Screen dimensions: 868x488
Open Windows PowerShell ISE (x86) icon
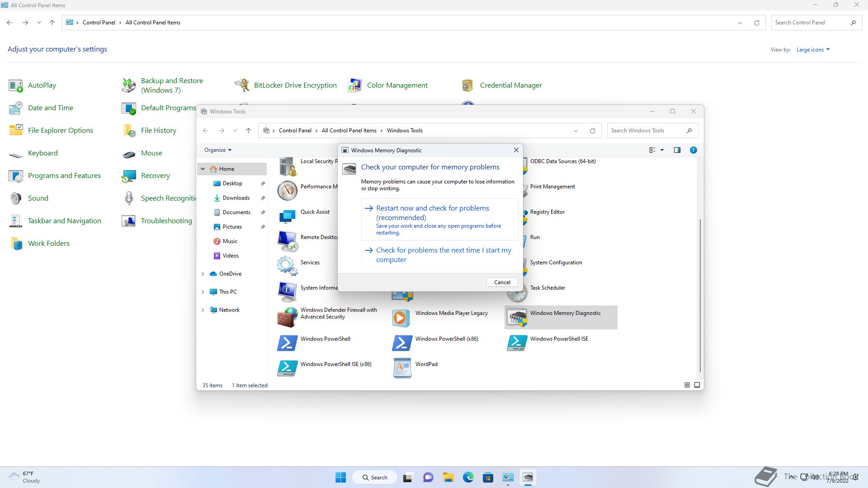coord(287,368)
